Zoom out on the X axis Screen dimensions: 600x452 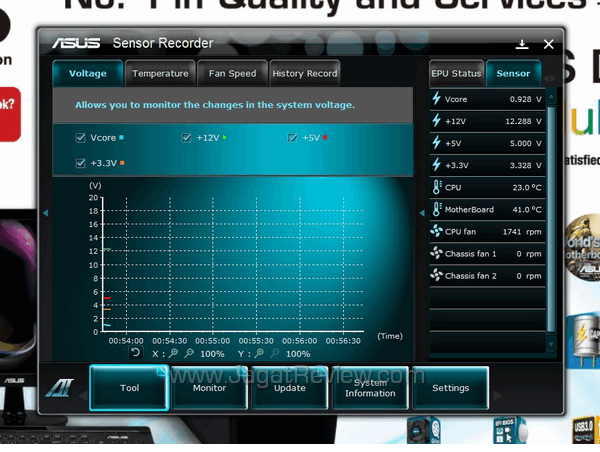(189, 353)
